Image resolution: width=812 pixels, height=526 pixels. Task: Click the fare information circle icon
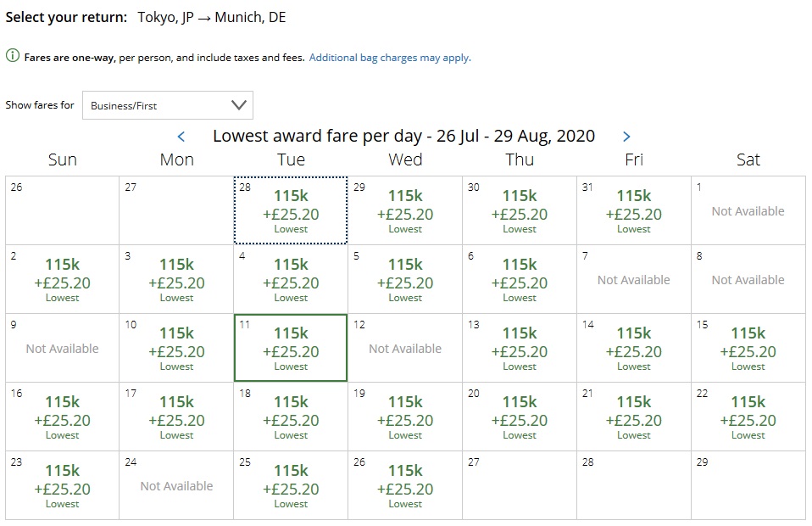[x=13, y=57]
